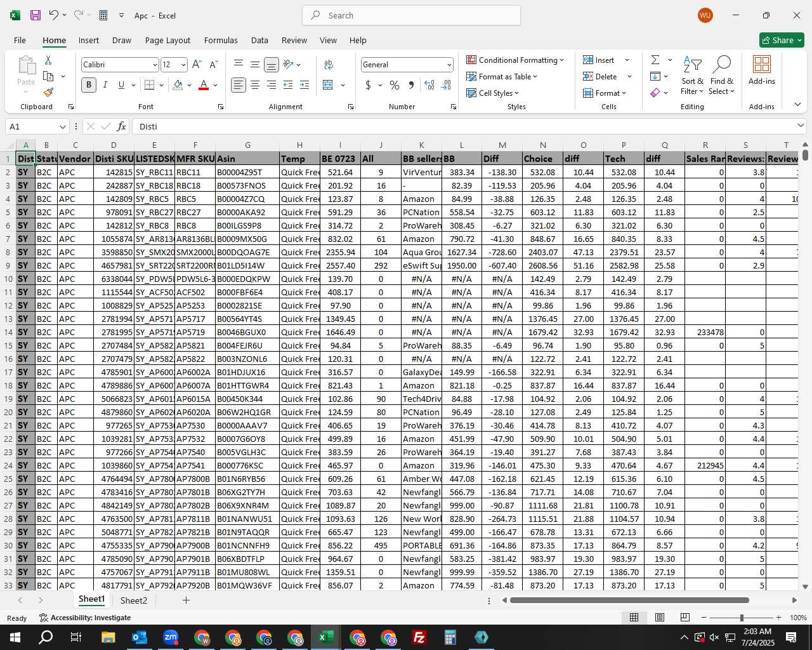Switch to the Insert ribbon tab
Screen dimensions: 812x650
[x=89, y=40]
